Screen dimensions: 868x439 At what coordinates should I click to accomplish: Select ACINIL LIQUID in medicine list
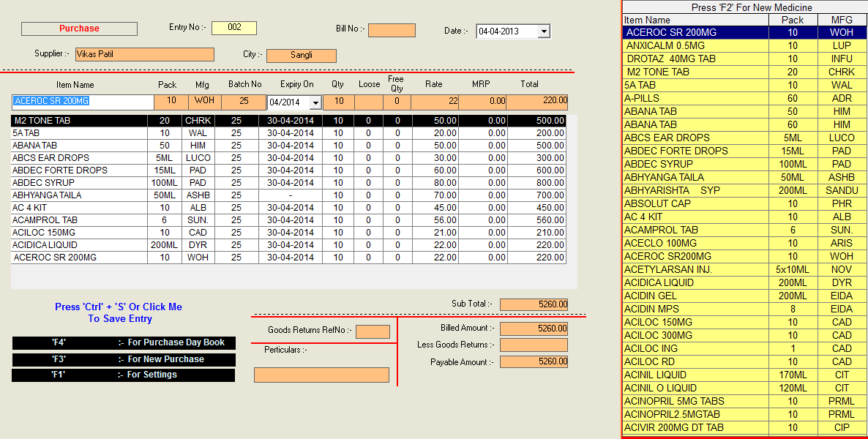(x=745, y=375)
